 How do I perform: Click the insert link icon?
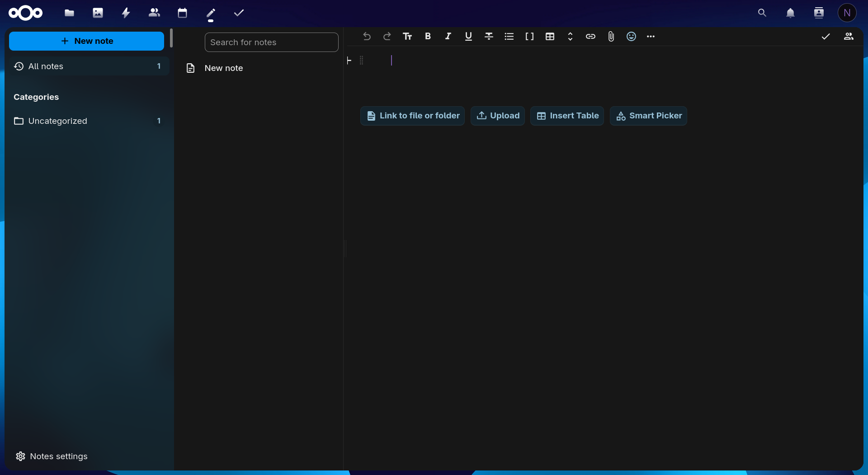590,37
